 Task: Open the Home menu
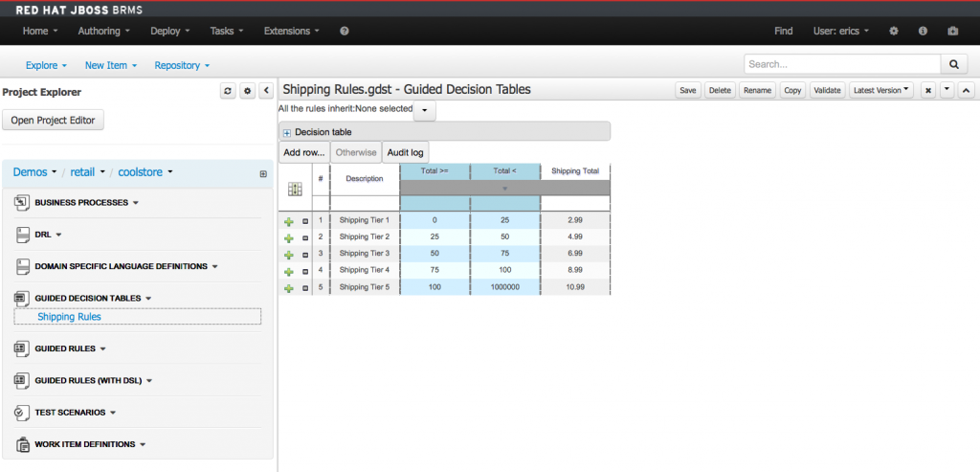(x=40, y=31)
